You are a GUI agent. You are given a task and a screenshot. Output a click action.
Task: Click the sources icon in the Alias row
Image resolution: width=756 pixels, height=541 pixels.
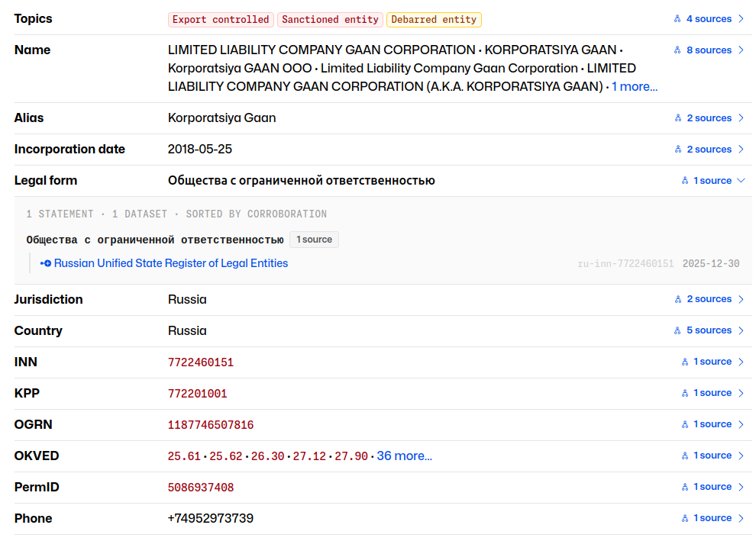click(678, 118)
